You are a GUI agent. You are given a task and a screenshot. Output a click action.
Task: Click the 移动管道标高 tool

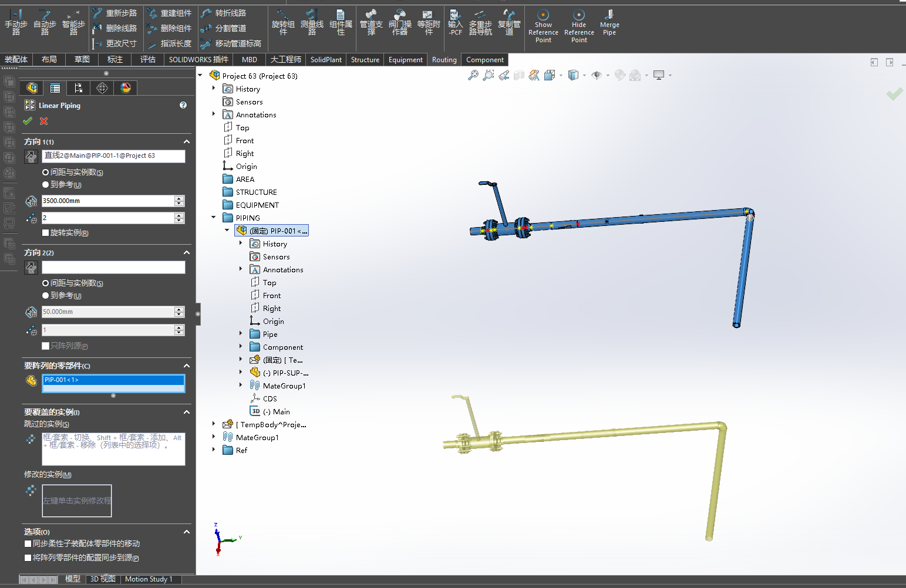click(231, 43)
